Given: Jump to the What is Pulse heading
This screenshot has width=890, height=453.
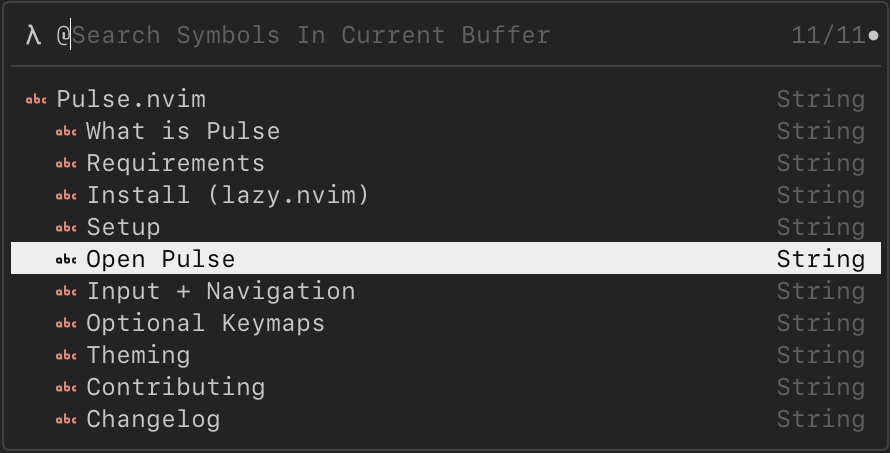Looking at the screenshot, I should (x=183, y=131).
